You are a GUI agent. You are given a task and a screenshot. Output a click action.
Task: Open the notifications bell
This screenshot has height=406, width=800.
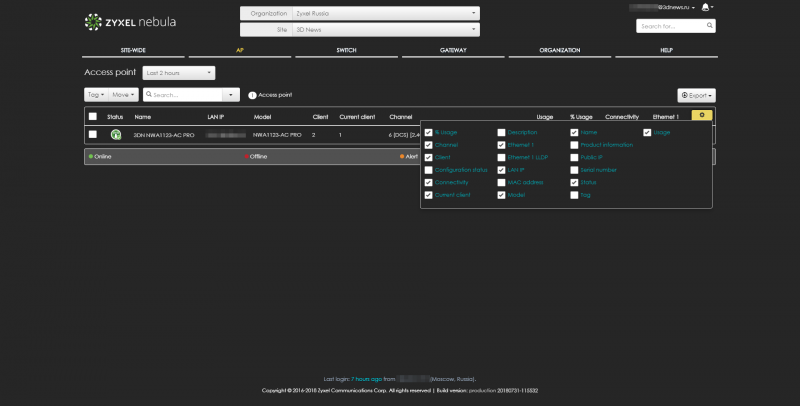point(706,7)
